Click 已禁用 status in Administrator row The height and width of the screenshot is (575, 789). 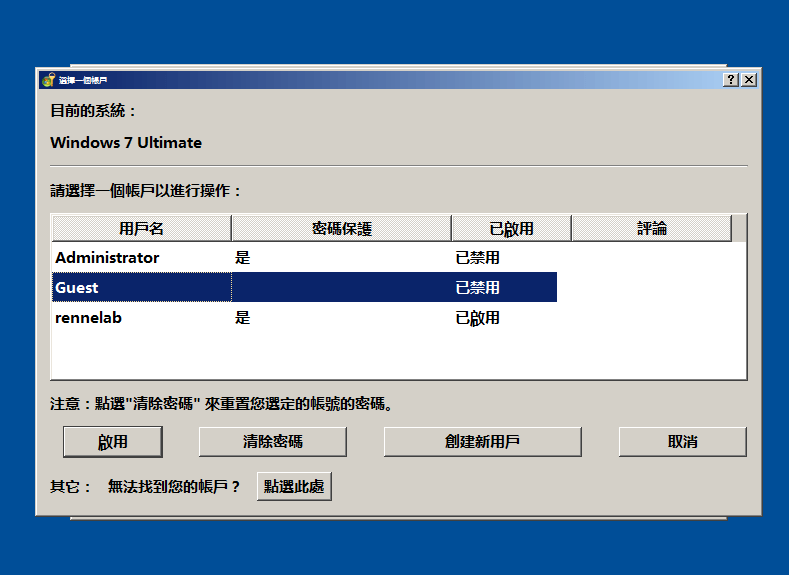coord(478,258)
